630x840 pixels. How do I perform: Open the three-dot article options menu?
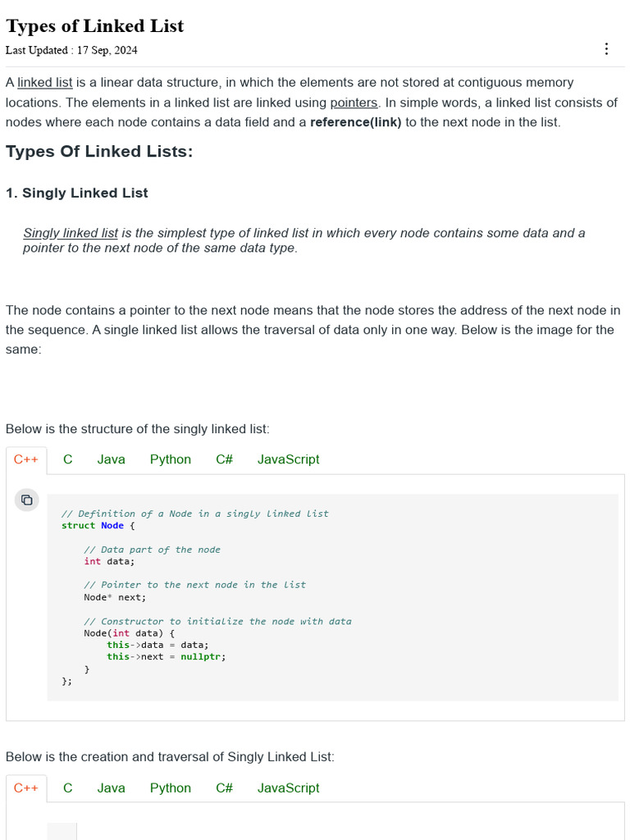tap(606, 49)
